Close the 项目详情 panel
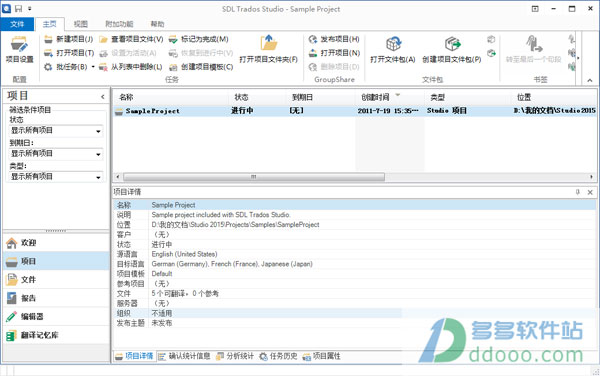 click(x=590, y=192)
